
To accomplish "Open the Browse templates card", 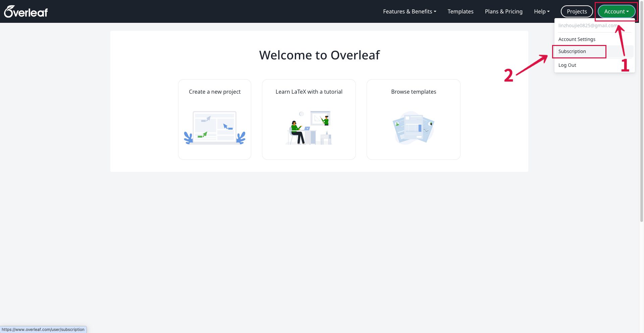I will (x=414, y=120).
